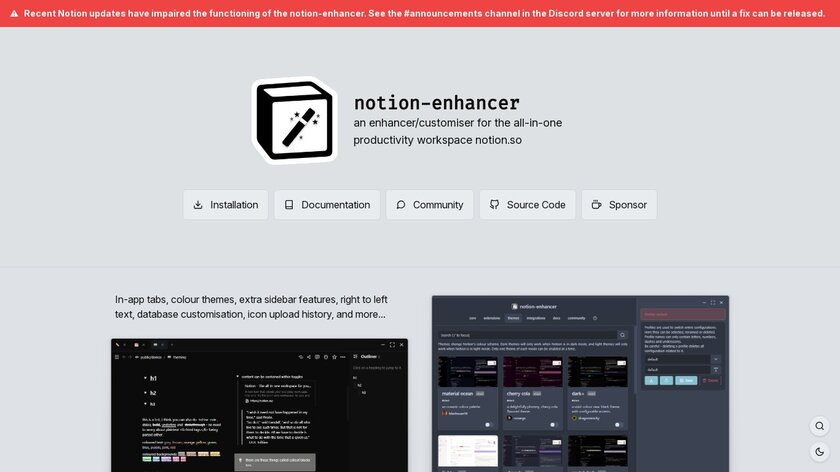The height and width of the screenshot is (472, 840).
Task: Collapse the h3 toggle heading in the dark screenshot
Action: point(145,404)
